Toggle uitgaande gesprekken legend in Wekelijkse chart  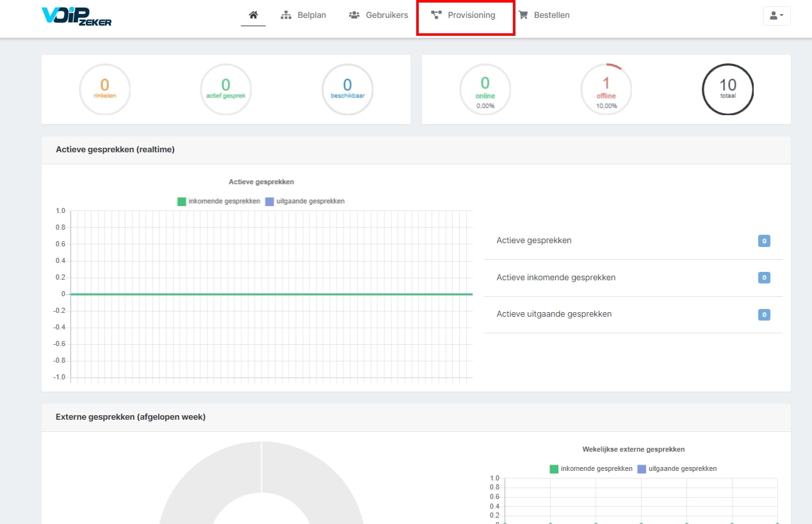click(677, 468)
